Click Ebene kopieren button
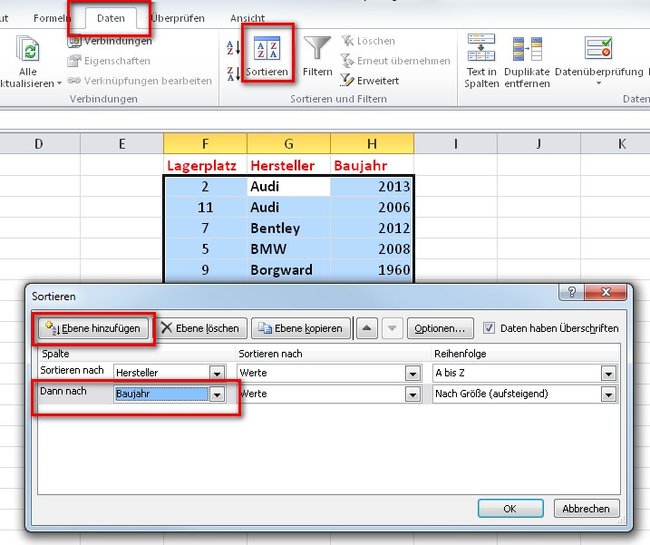The height and width of the screenshot is (545, 650). point(301,328)
